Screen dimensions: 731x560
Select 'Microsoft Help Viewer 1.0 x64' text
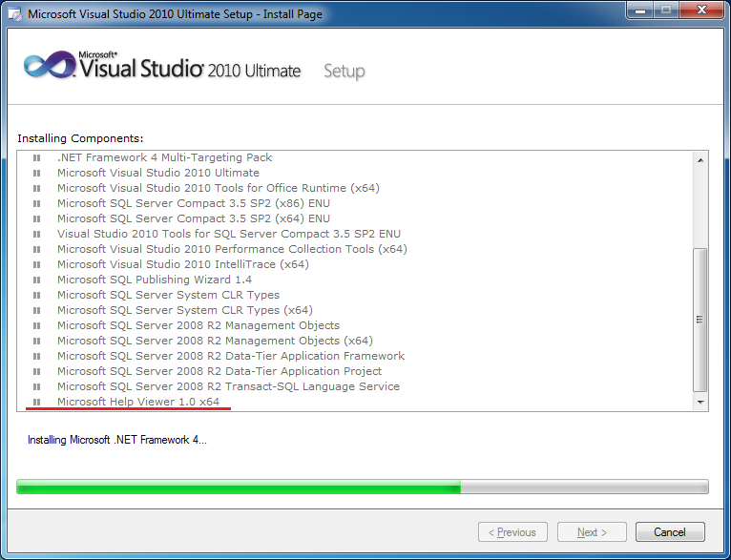tap(138, 402)
